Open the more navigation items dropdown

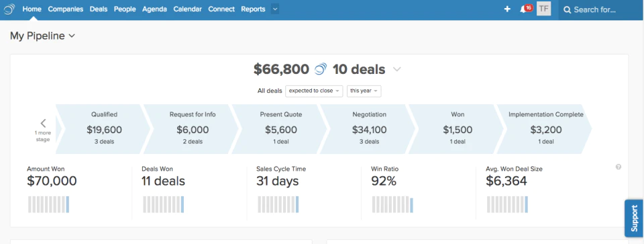275,9
